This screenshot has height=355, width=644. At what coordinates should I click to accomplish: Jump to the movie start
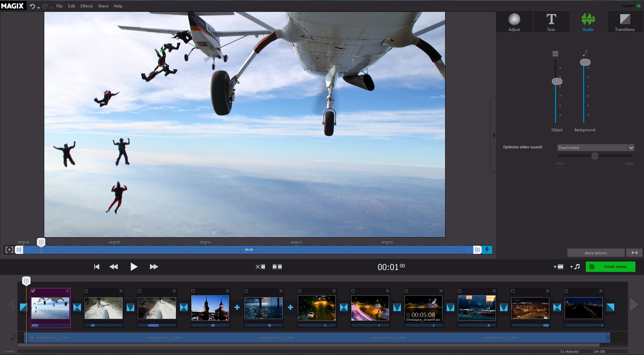pyautogui.click(x=97, y=266)
